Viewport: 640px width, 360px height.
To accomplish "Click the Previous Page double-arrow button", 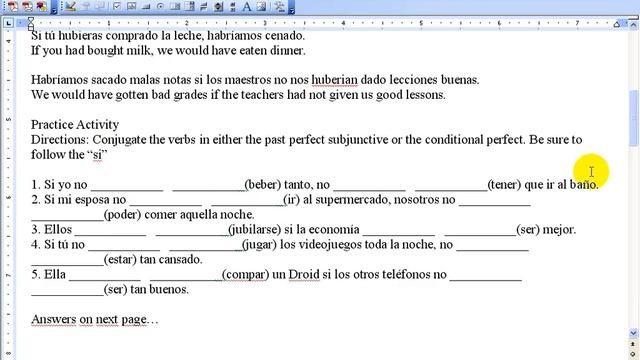I will point(633,344).
